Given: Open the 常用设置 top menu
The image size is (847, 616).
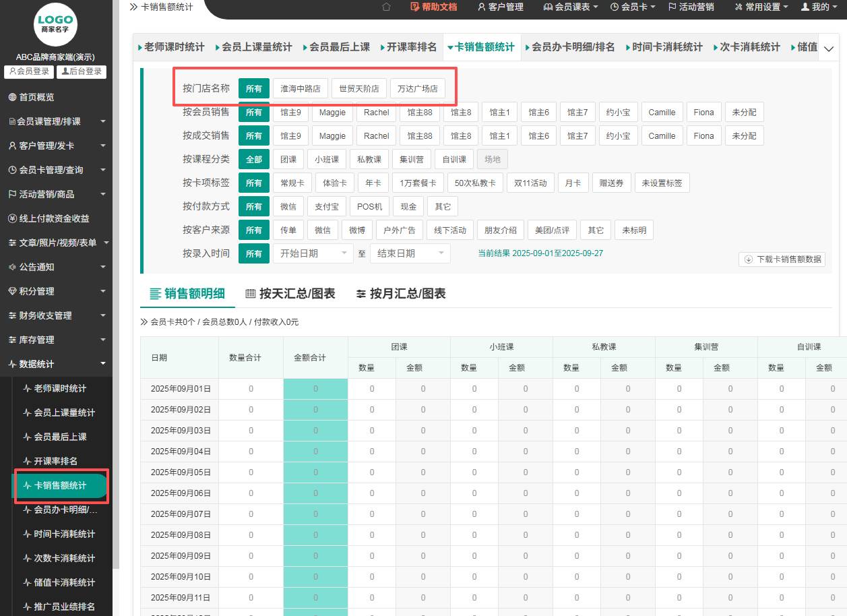Looking at the screenshot, I should [761, 7].
